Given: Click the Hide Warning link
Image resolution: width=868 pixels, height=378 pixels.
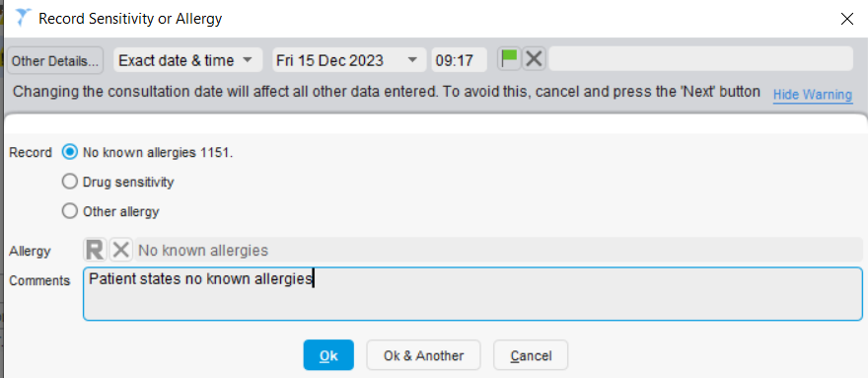Looking at the screenshot, I should tap(813, 94).
